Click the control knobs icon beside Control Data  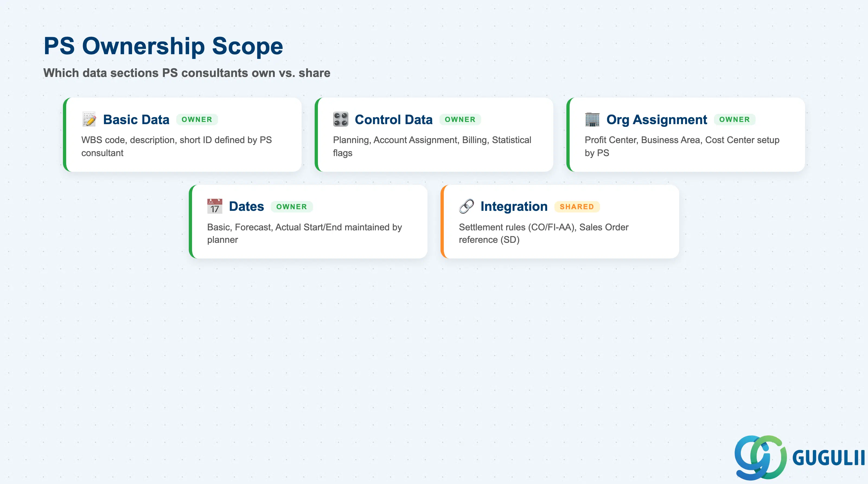tap(340, 120)
